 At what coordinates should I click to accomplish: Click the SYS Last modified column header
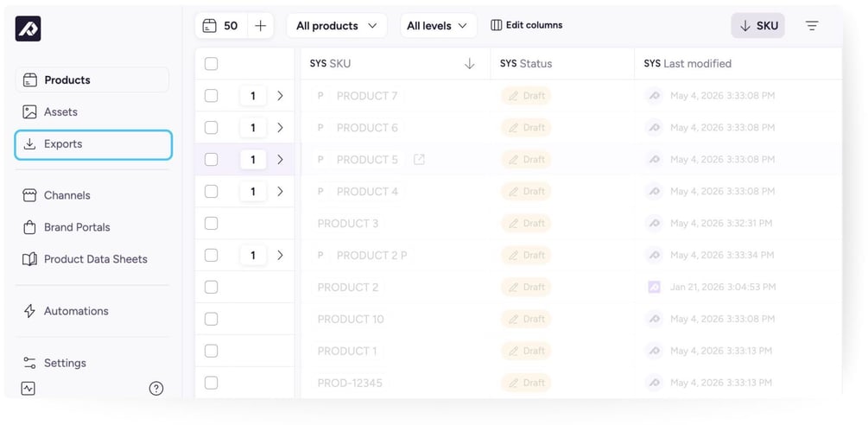click(738, 64)
